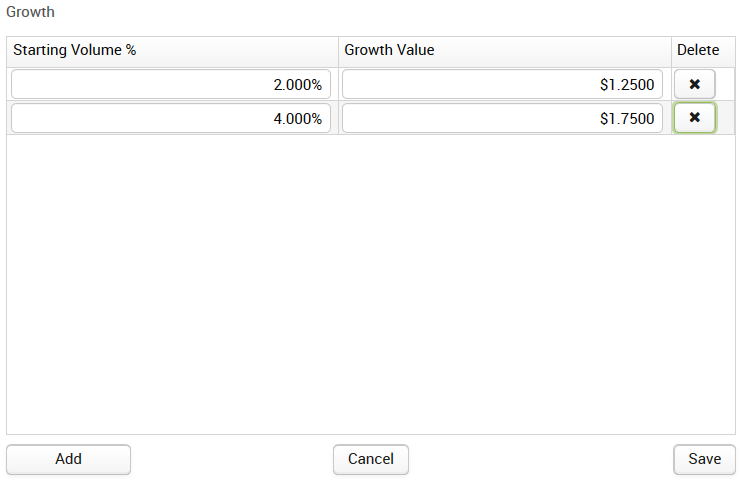Viewport: 742px width, 484px height.
Task: Select the $1.7500 Growth Value field
Action: pos(502,118)
